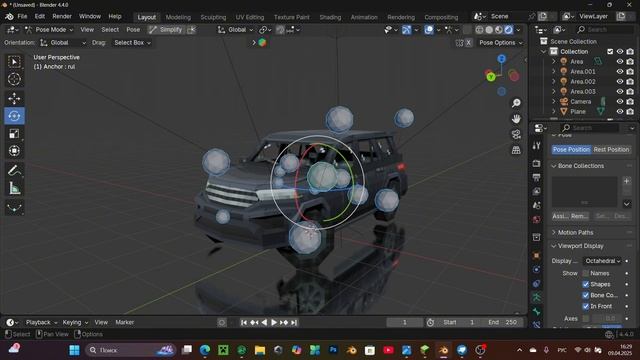This screenshot has width=640, height=360.
Task: Open the Armature data properties tab
Action: (537, 298)
